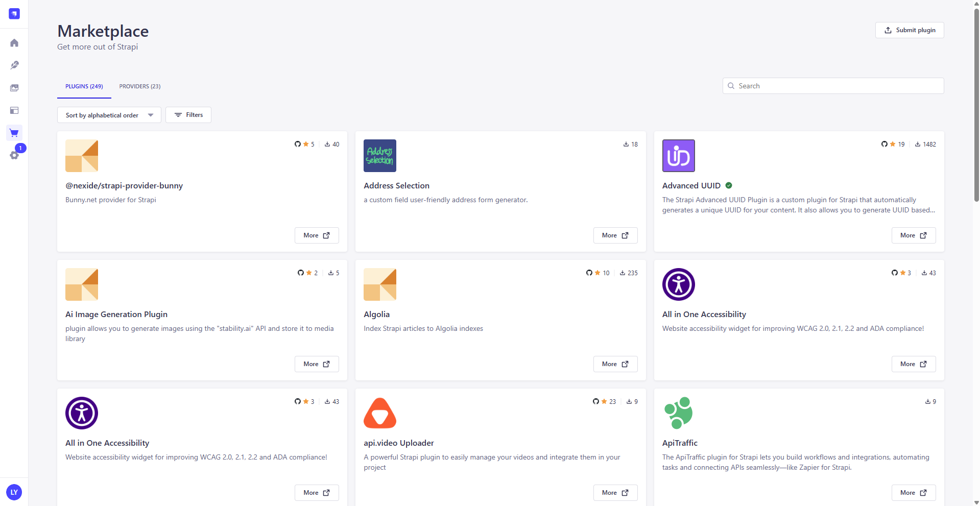Image resolution: width=980 pixels, height=506 pixels.
Task: Click More on Ai Image Generation Plugin card
Action: tap(317, 364)
